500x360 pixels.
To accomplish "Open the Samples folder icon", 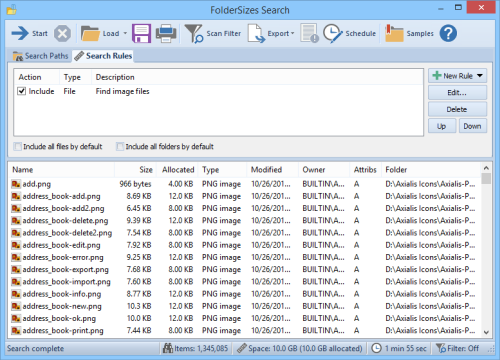I will tap(394, 33).
